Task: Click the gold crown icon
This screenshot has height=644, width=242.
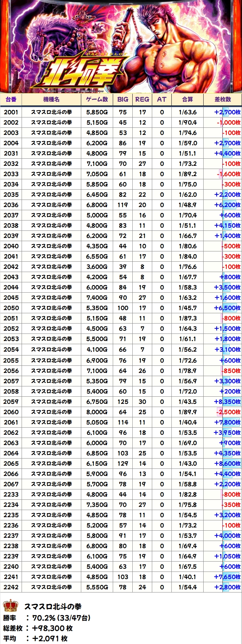Action: (x=10, y=605)
